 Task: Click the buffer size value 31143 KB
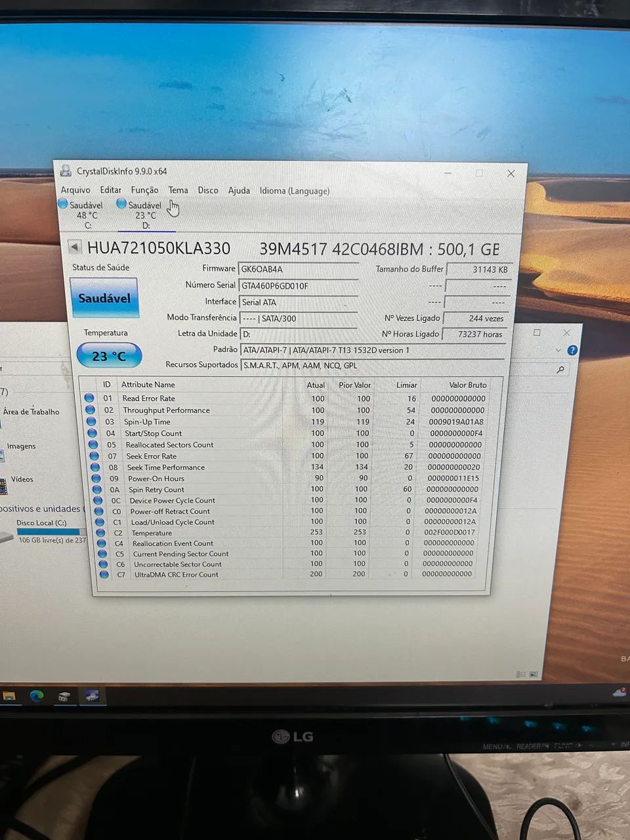pyautogui.click(x=478, y=269)
